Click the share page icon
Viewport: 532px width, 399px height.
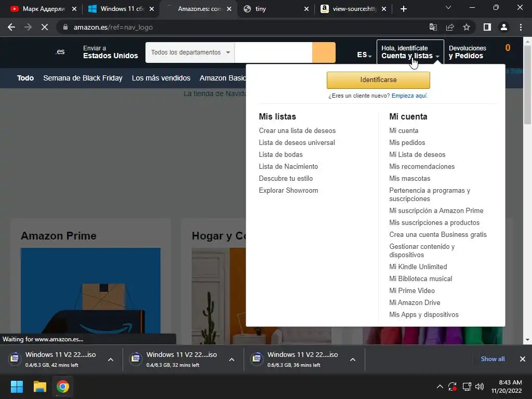450,27
